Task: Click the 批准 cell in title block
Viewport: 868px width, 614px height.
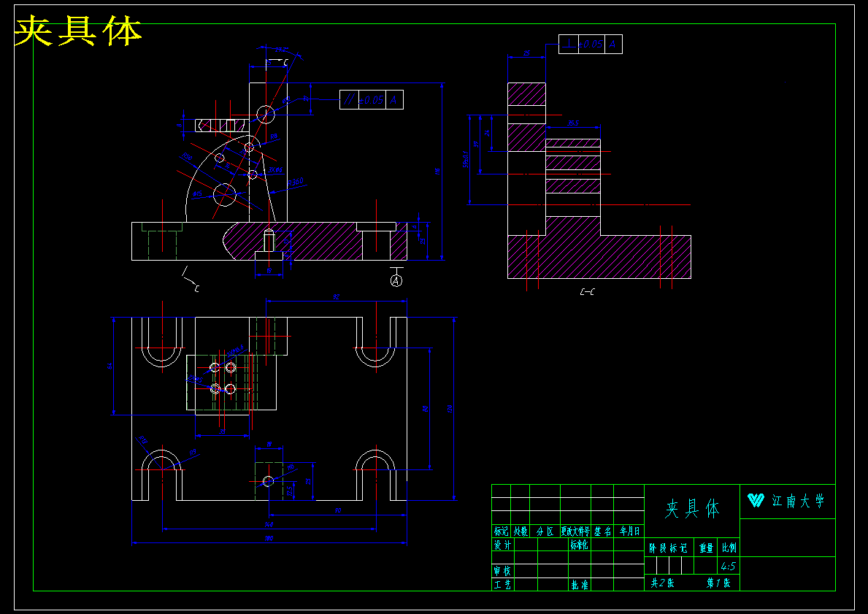Action: [x=579, y=584]
